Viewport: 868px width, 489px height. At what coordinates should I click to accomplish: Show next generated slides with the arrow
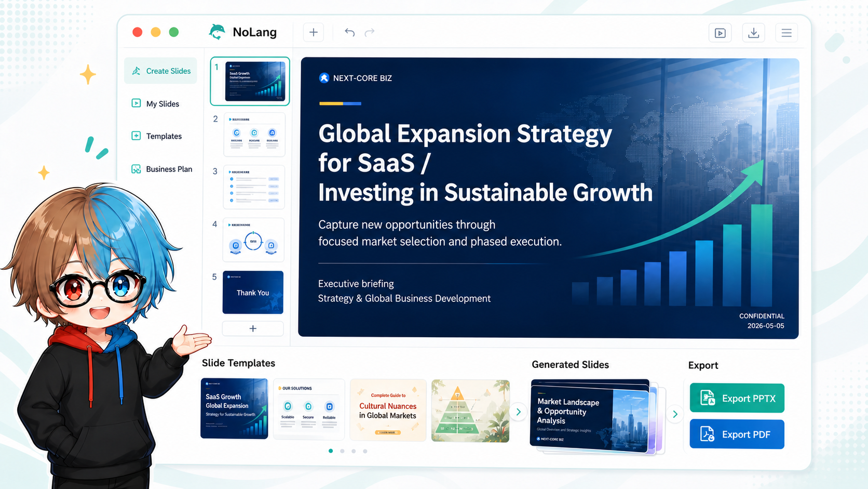pos(675,414)
